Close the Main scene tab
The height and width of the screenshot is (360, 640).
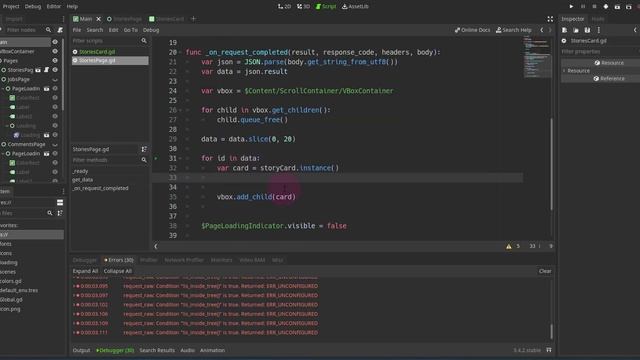(98, 19)
